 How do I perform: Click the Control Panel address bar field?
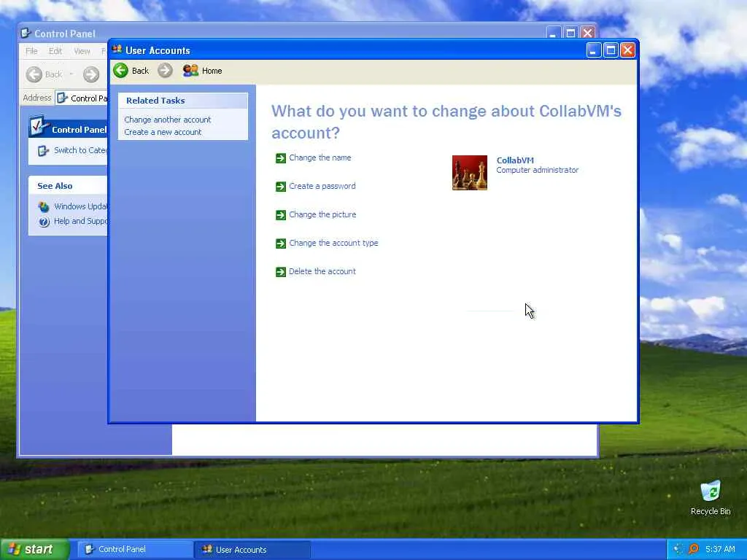[x=82, y=98]
